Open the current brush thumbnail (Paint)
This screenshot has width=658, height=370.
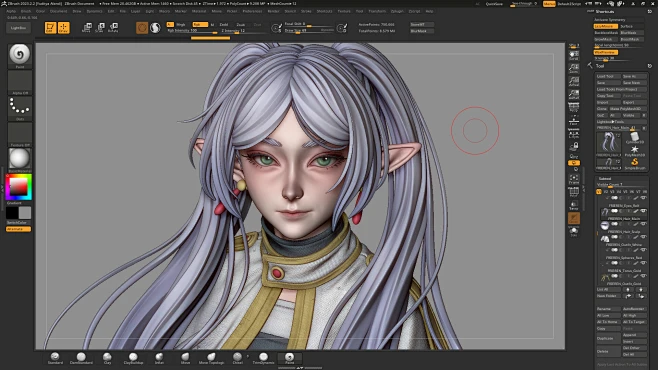click(x=19, y=56)
